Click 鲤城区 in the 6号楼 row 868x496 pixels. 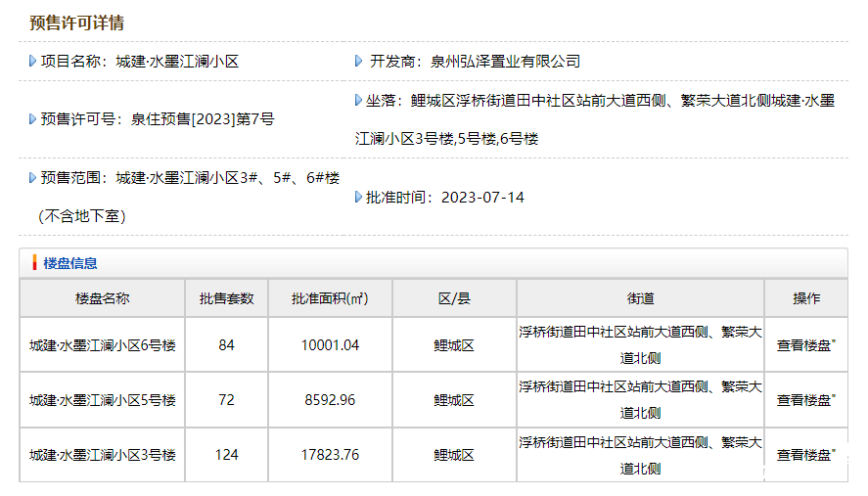tap(454, 345)
